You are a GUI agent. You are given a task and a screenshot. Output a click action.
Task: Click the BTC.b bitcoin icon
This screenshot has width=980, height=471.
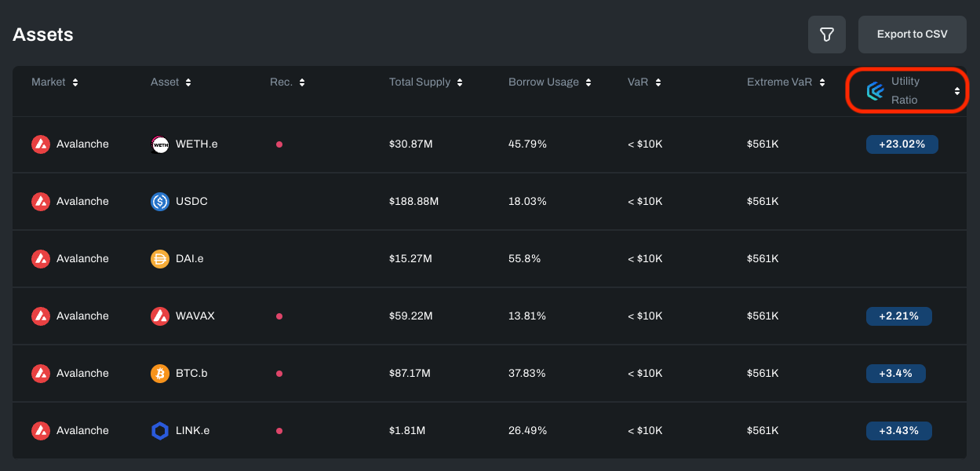(160, 374)
